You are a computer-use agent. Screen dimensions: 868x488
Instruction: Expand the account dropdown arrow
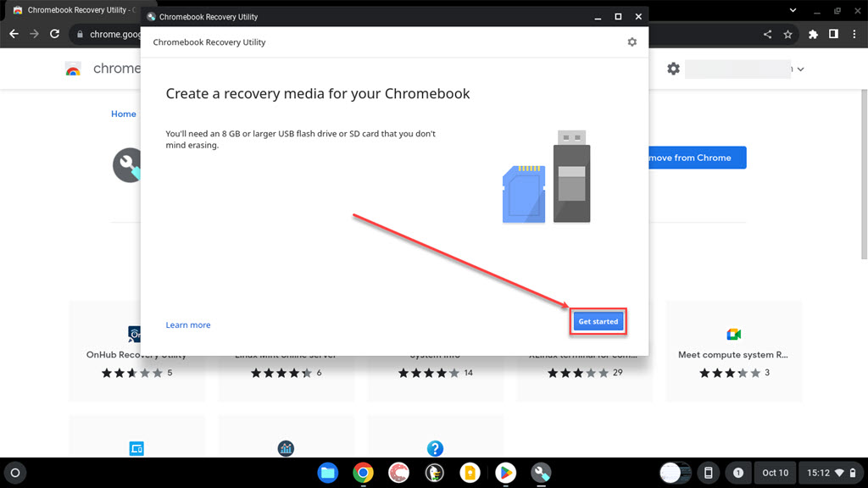(x=800, y=69)
